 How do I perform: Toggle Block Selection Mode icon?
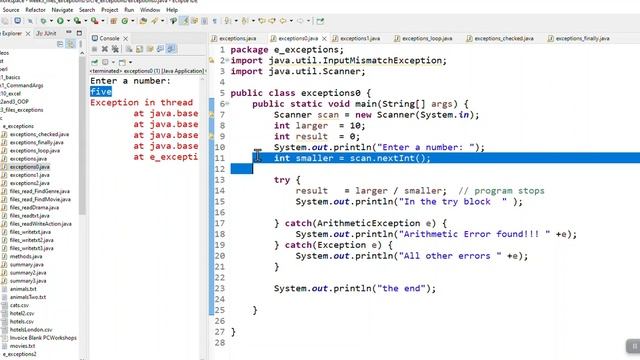[204, 21]
